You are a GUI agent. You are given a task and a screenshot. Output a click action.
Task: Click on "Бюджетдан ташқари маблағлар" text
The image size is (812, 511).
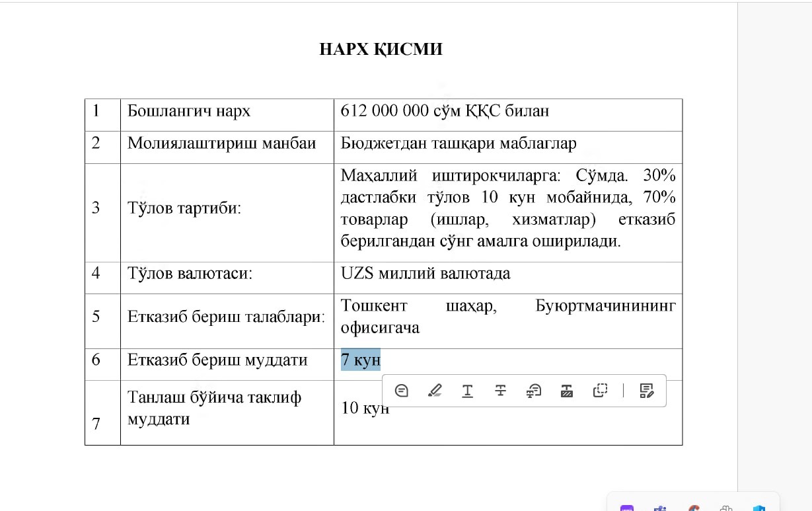459,143
